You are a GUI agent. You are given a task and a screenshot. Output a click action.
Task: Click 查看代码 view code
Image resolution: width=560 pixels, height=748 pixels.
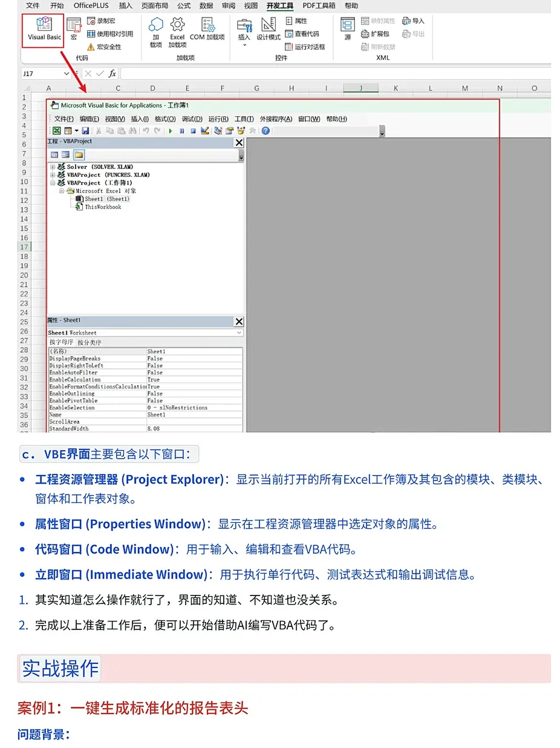pos(302,34)
